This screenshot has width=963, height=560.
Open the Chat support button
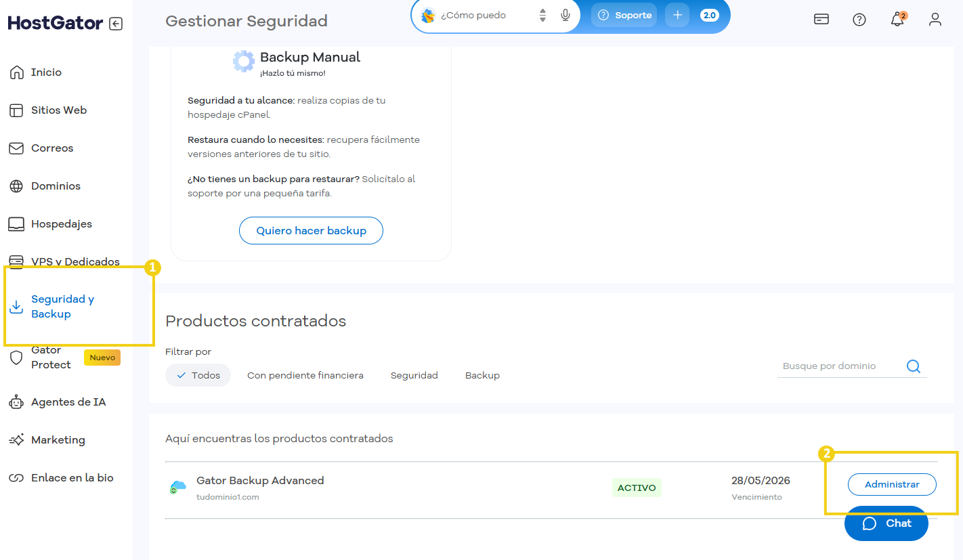[886, 523]
